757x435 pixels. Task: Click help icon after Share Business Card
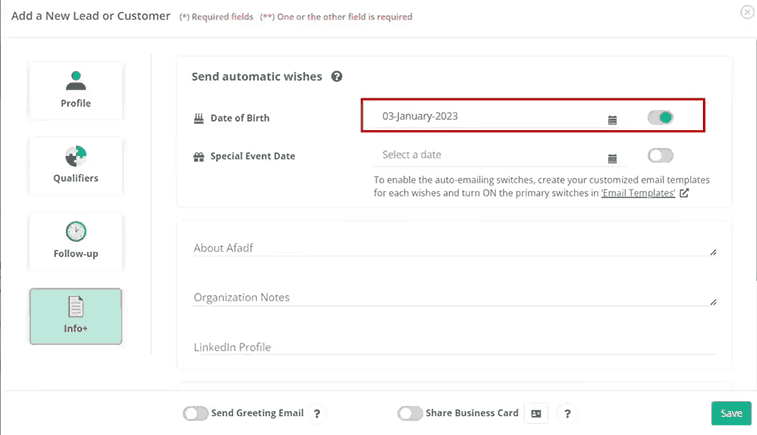click(x=565, y=413)
